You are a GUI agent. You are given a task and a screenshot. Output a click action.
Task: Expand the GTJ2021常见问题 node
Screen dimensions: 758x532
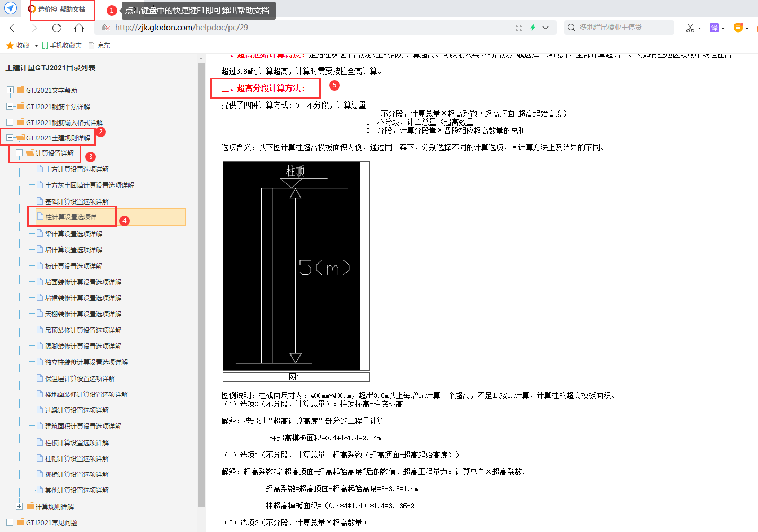[x=10, y=522]
